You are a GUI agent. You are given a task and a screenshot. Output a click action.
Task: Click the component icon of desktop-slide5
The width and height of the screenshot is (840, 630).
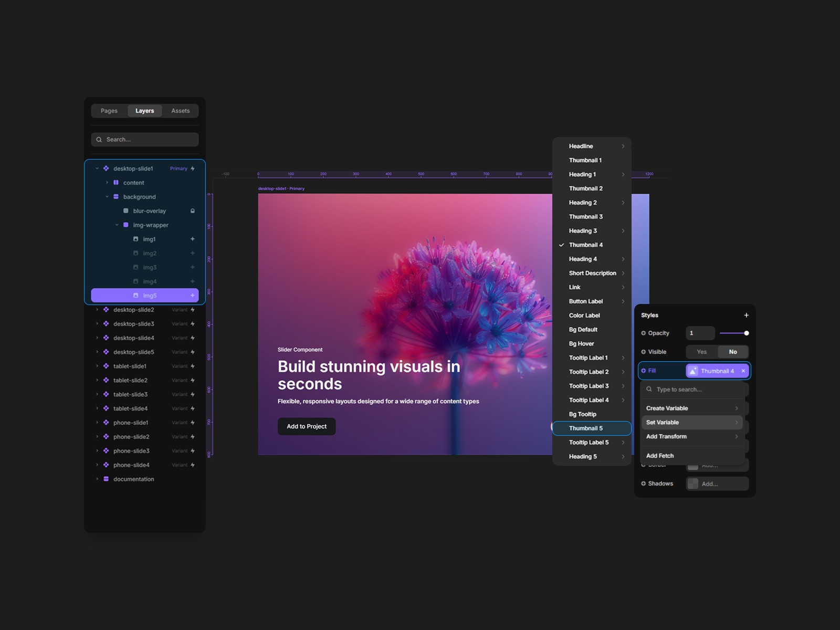[x=106, y=352]
